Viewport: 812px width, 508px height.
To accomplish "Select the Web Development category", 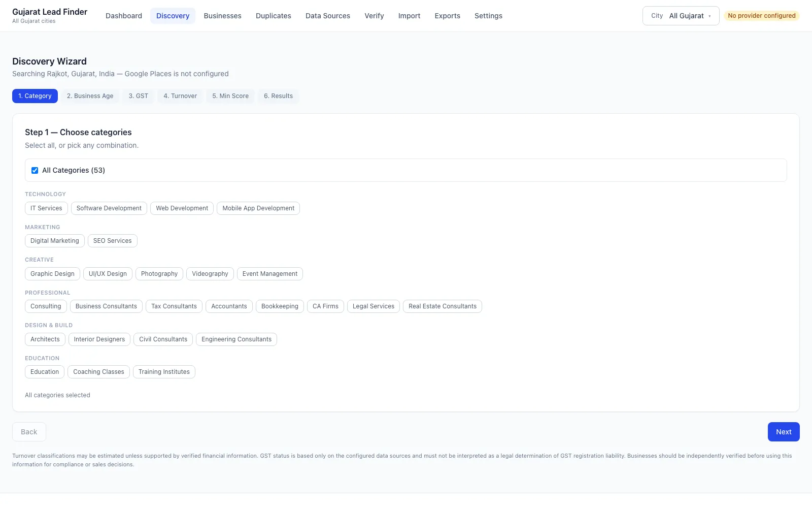I will [182, 208].
